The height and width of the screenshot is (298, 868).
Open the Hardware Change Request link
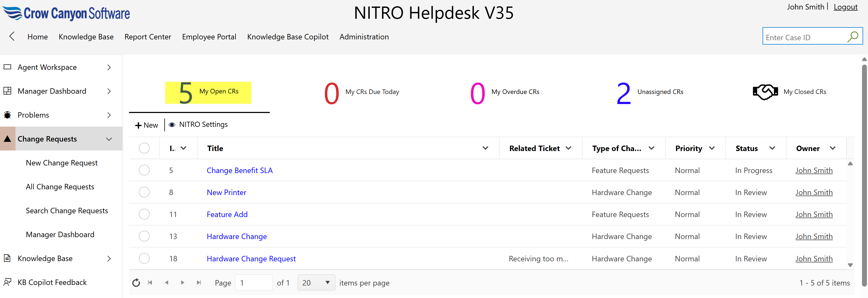tap(251, 259)
